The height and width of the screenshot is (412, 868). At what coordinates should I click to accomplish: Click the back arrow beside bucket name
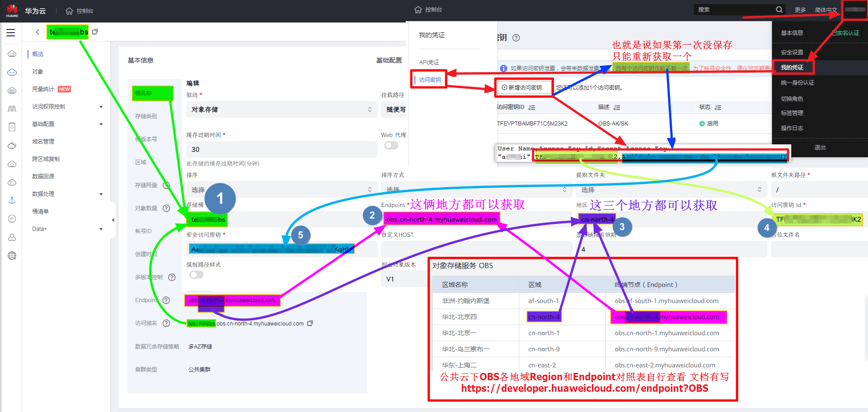tap(37, 32)
